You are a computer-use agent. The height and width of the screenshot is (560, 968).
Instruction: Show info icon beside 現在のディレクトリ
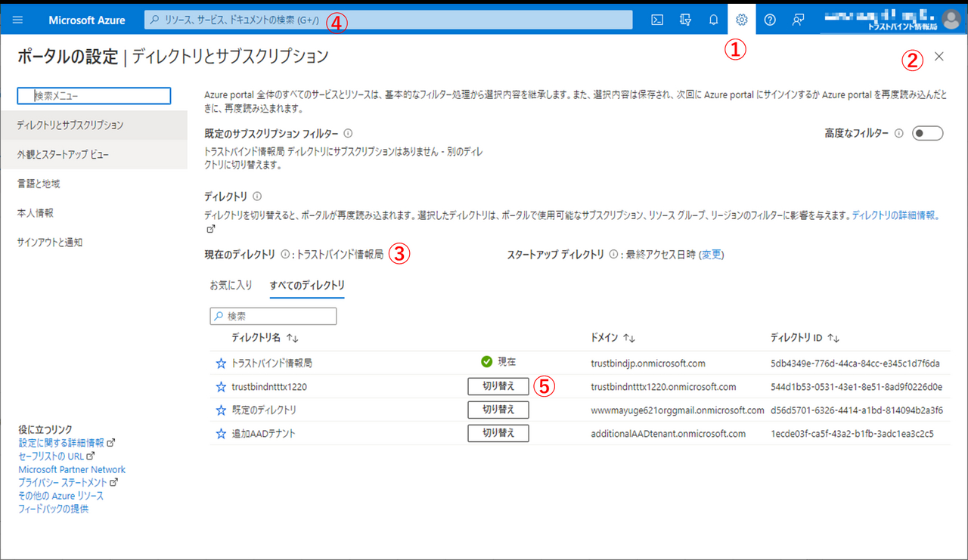[x=285, y=255]
